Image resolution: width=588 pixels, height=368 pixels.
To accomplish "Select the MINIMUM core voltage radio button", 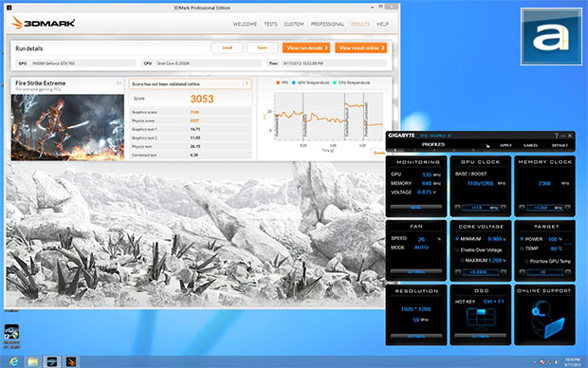I will tap(457, 239).
